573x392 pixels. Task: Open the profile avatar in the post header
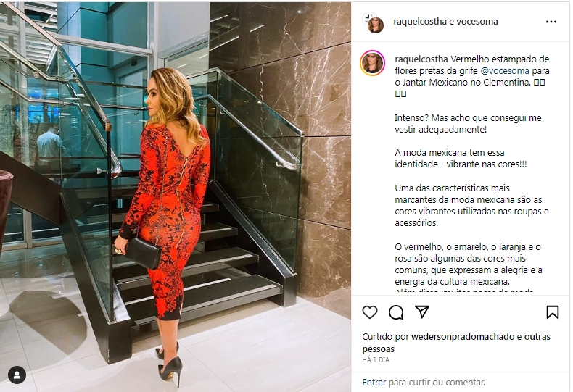click(373, 23)
